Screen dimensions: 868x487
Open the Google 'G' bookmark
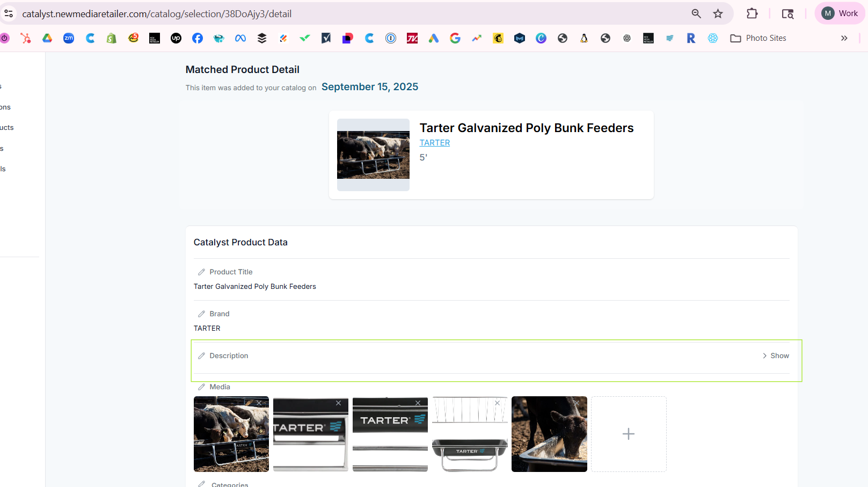[455, 38]
